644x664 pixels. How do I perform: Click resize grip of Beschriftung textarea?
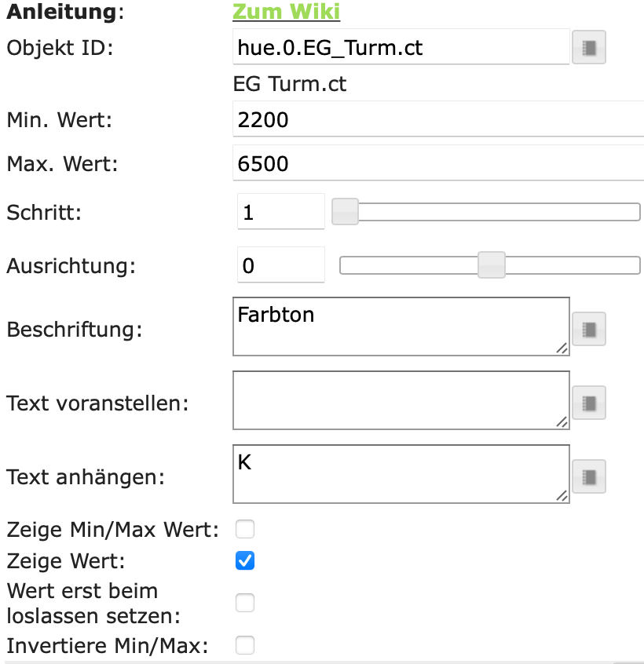point(562,348)
